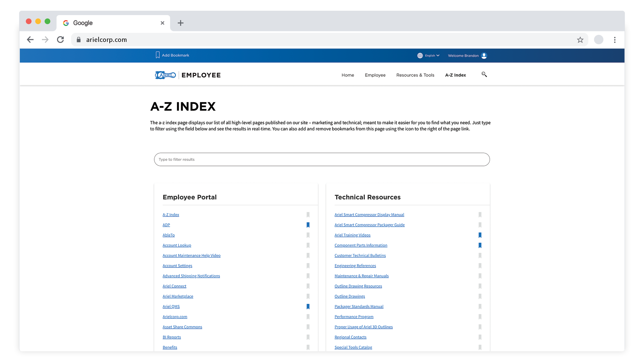Open the A-Z Index link
Screen dimensions: 644x362
tap(171, 215)
